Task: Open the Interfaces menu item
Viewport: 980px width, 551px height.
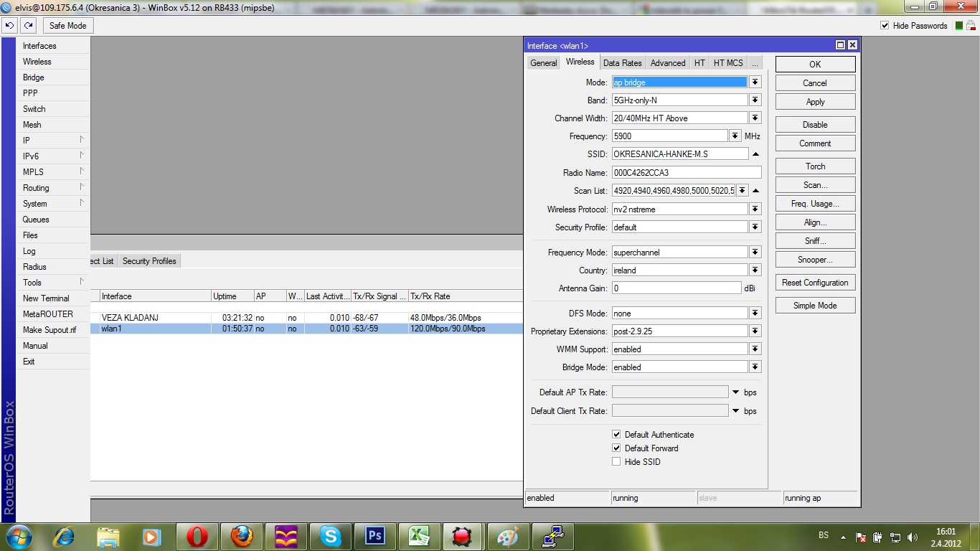Action: (x=53, y=46)
